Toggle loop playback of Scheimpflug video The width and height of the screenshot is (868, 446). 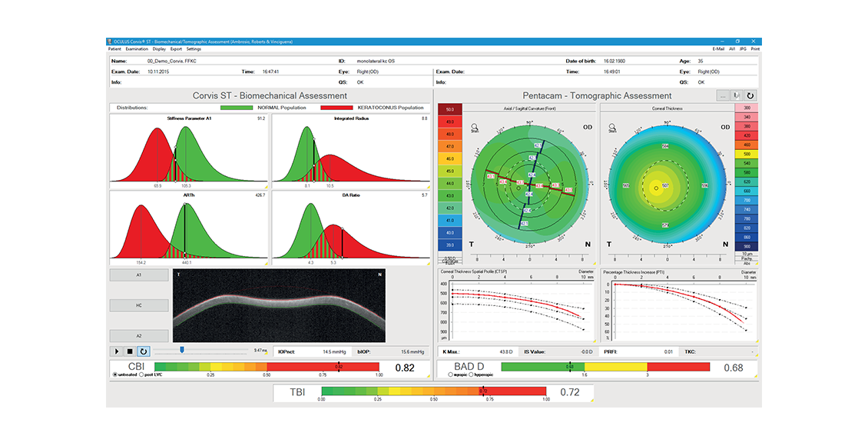(x=143, y=351)
